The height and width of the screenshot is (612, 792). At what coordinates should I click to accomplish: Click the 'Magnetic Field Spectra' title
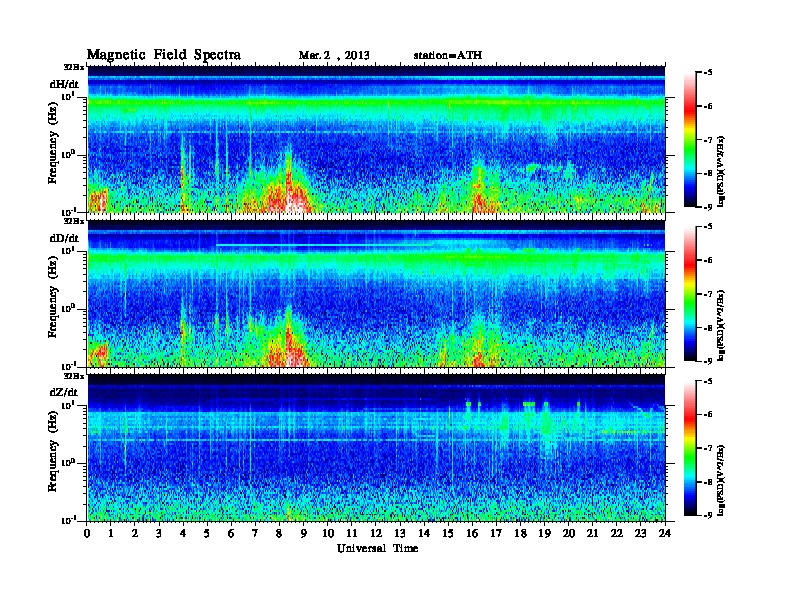tap(164, 55)
